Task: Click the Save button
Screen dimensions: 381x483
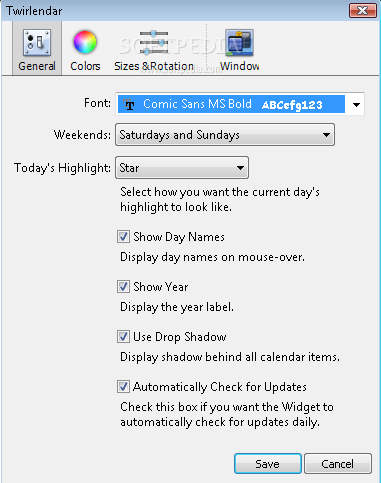Action: coord(268,463)
